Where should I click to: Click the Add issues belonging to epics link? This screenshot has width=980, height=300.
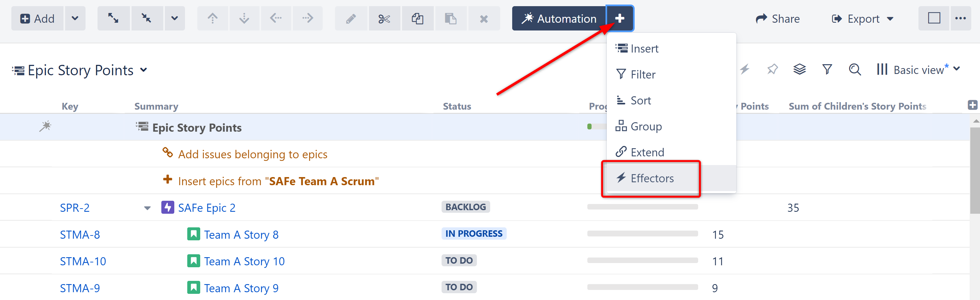(x=253, y=154)
